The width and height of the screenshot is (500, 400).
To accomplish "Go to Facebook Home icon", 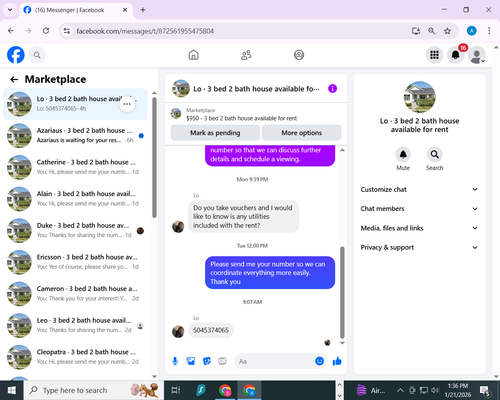I will [193, 55].
